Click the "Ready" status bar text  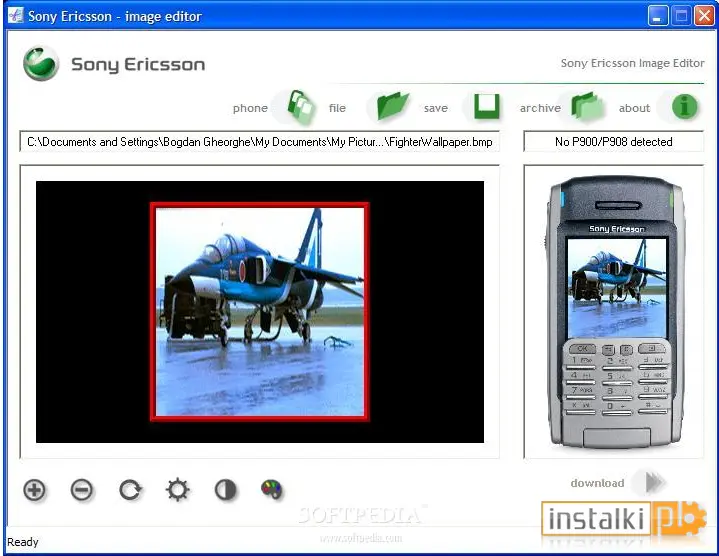coord(22,542)
